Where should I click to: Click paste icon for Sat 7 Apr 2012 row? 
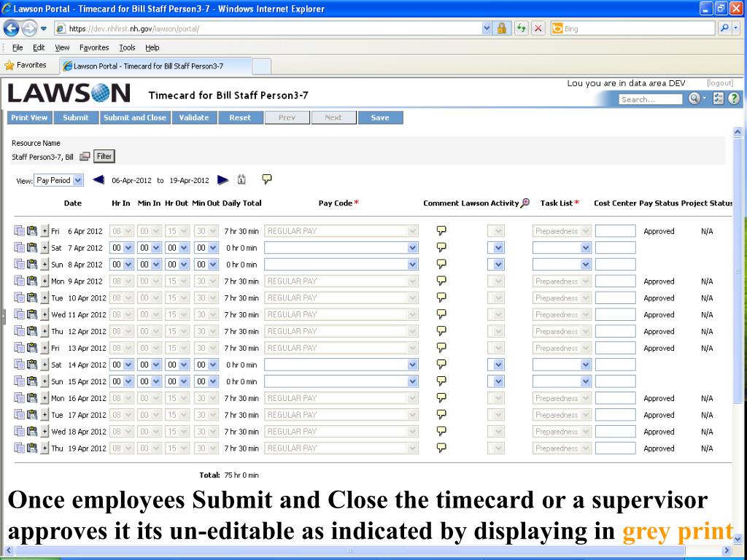32,248
